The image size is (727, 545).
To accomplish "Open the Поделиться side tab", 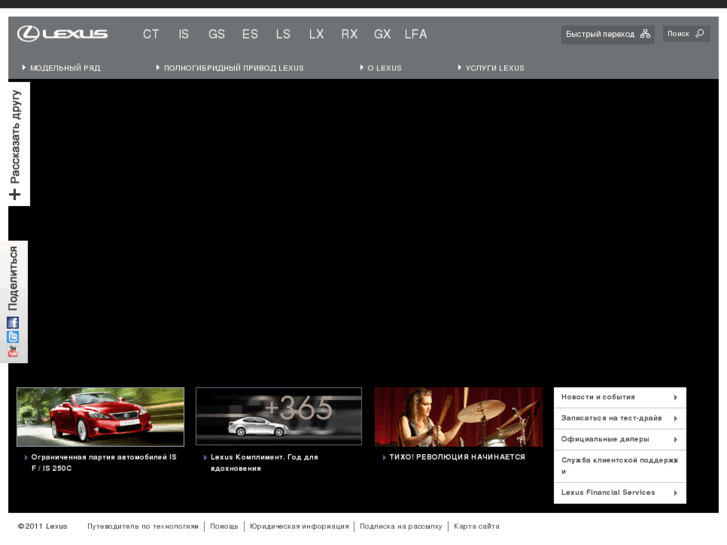I will click(14, 301).
